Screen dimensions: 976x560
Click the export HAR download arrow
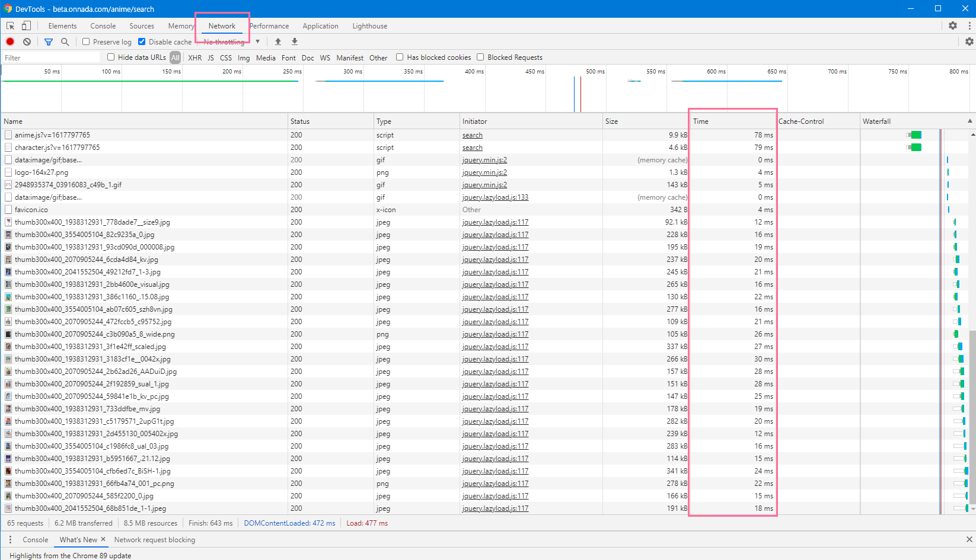tap(295, 41)
